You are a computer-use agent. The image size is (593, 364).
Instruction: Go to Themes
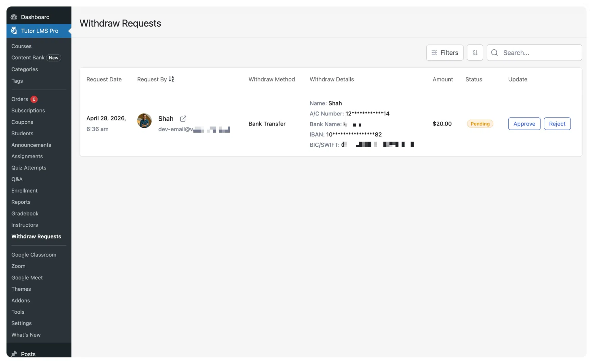click(21, 289)
